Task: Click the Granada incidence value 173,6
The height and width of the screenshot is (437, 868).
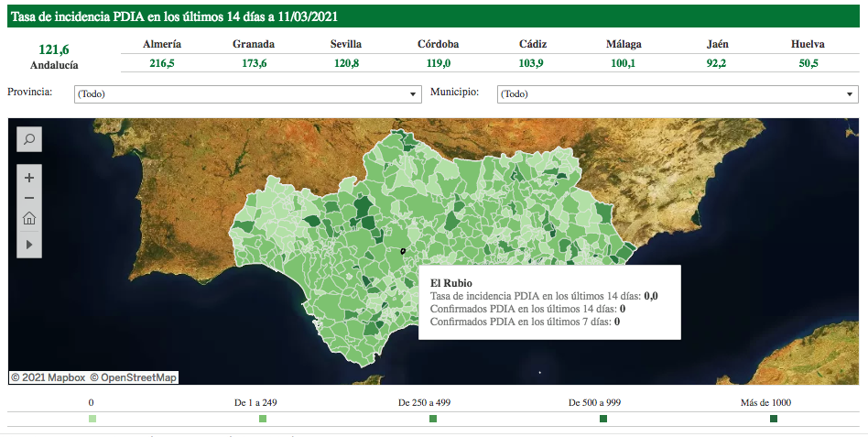Action: pos(255,63)
